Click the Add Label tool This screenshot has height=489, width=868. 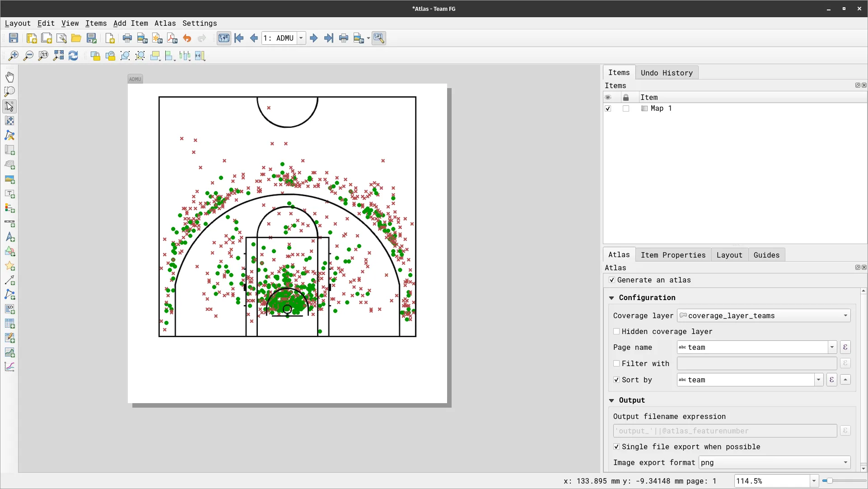pos(9,194)
